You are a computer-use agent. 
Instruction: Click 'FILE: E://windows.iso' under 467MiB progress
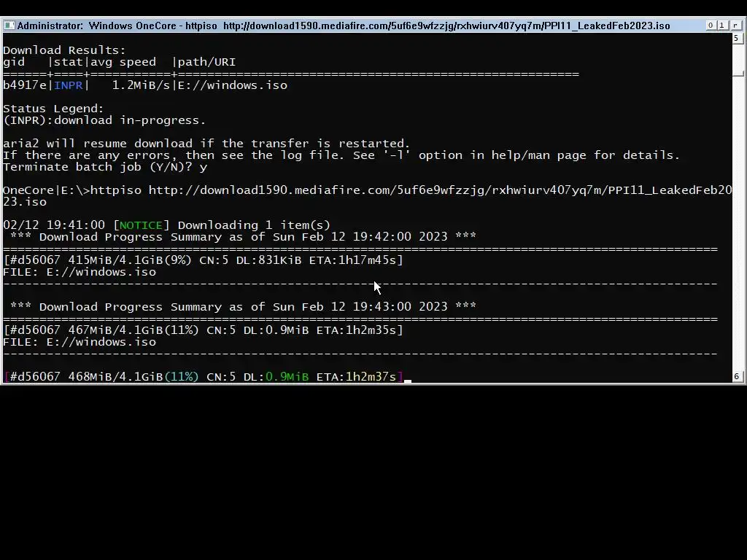coord(80,342)
